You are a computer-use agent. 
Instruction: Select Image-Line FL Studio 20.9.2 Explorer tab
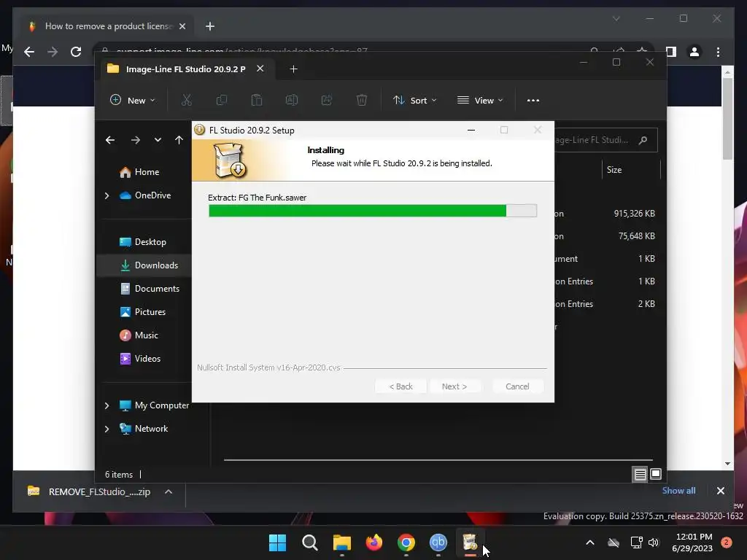[x=185, y=69]
